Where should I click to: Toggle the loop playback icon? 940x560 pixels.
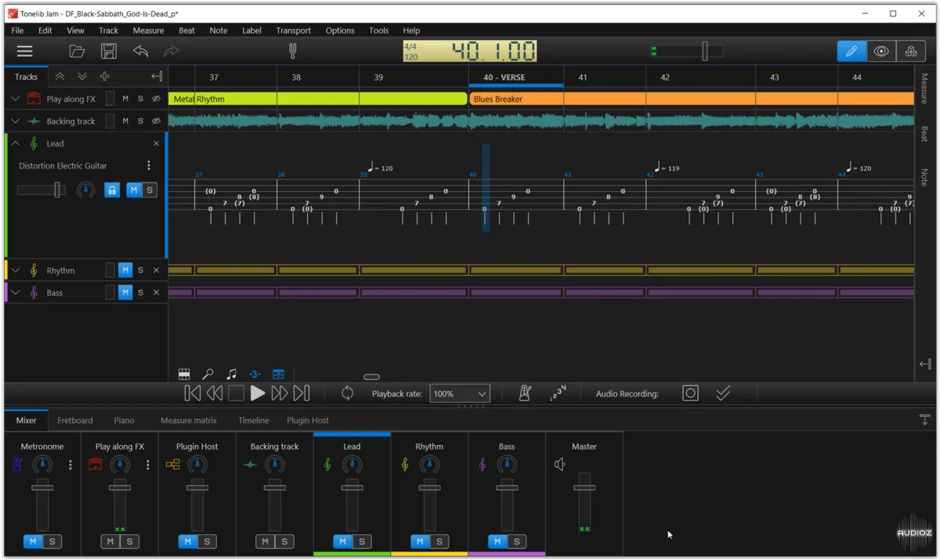point(347,393)
